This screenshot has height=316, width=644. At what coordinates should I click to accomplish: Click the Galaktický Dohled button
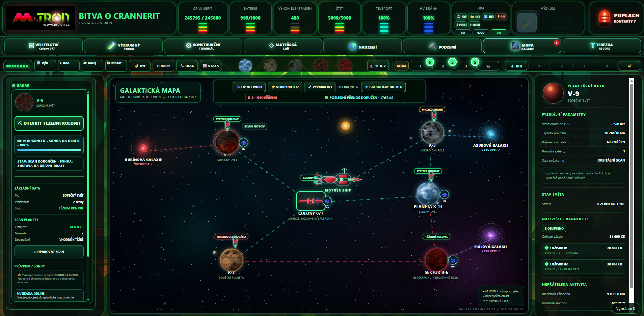pyautogui.click(x=383, y=87)
